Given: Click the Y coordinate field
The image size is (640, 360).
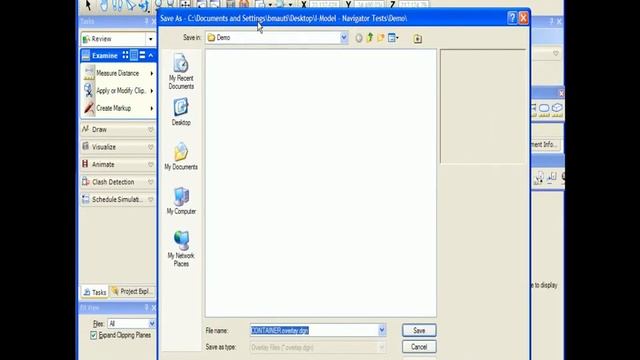Looking at the screenshot, I should 369,4.
